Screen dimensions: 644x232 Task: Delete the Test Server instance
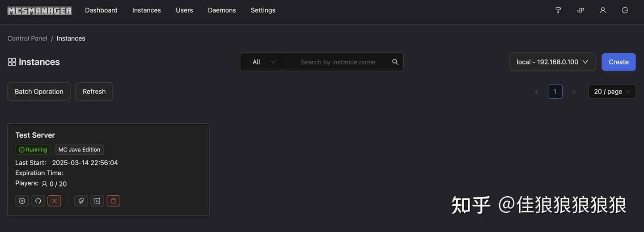tap(113, 201)
